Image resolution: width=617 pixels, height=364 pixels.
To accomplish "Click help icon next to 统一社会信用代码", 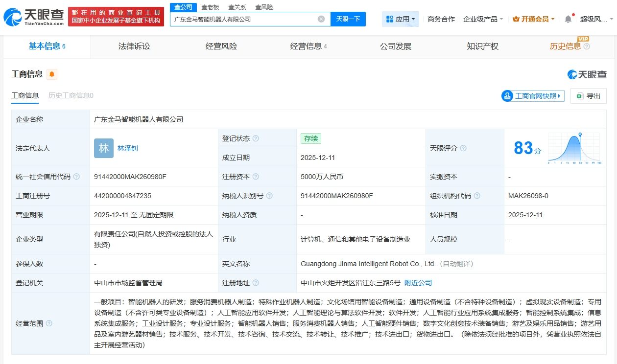I will 76,177.
